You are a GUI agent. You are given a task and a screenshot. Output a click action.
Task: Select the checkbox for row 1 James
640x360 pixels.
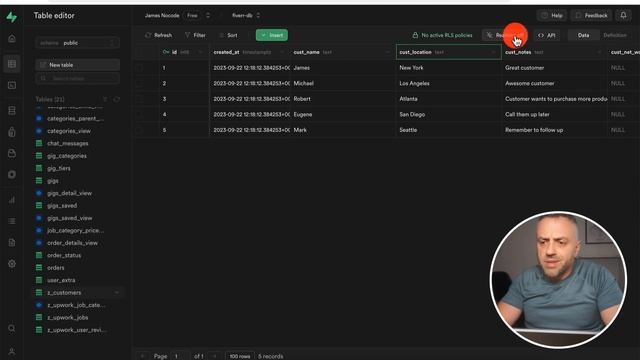point(140,68)
